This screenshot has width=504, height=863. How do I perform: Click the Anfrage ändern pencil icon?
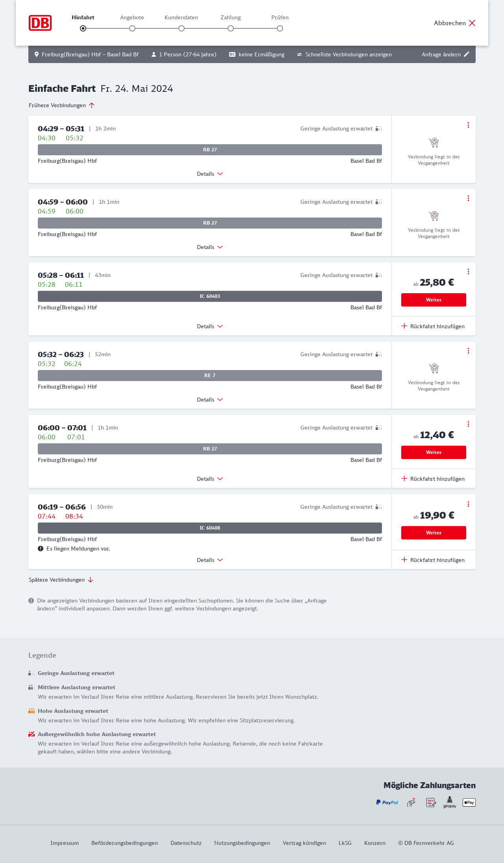[467, 54]
